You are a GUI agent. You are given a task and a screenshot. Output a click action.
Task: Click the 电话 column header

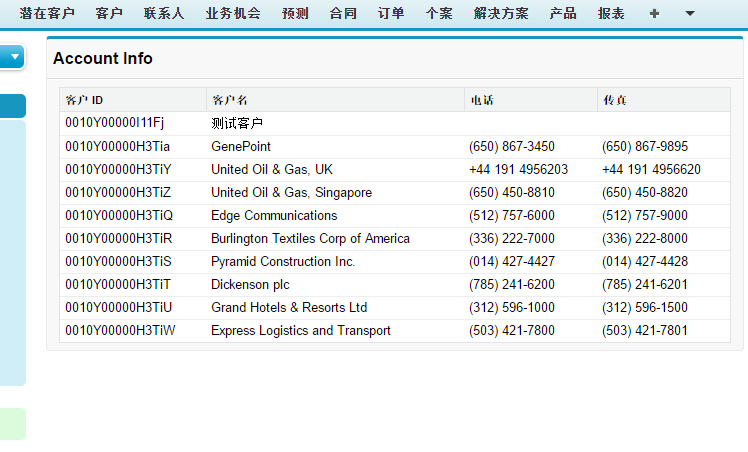point(531,100)
